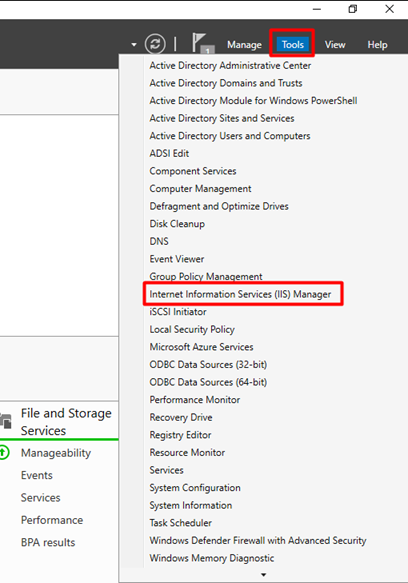Open the Tools menu
This screenshot has width=408, height=583.
(293, 45)
